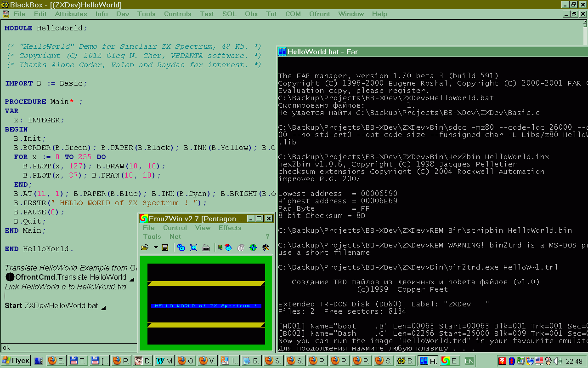Click the triangle end marker after Translate HelloWorld

(x=132, y=279)
